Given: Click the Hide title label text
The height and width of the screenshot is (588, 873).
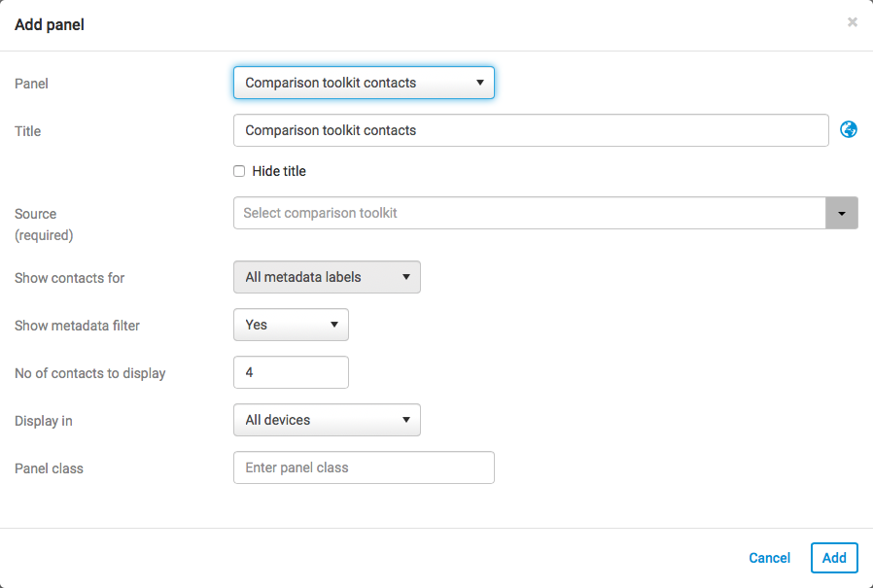Looking at the screenshot, I should (279, 171).
